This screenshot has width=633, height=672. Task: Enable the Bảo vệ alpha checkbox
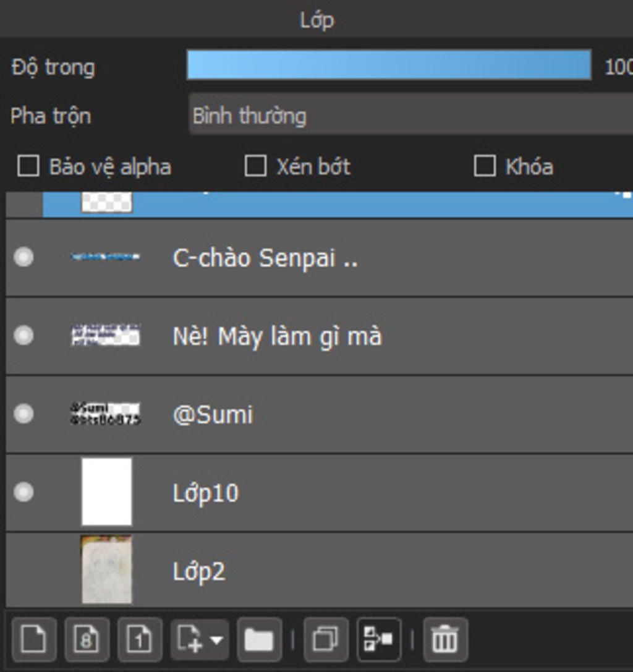point(28,166)
